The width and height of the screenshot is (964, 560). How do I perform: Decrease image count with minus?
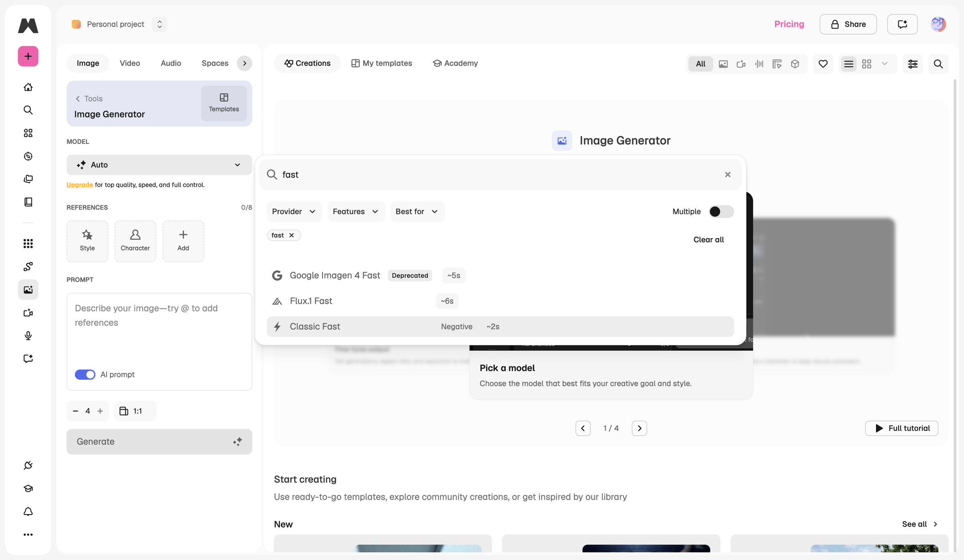[x=76, y=411]
